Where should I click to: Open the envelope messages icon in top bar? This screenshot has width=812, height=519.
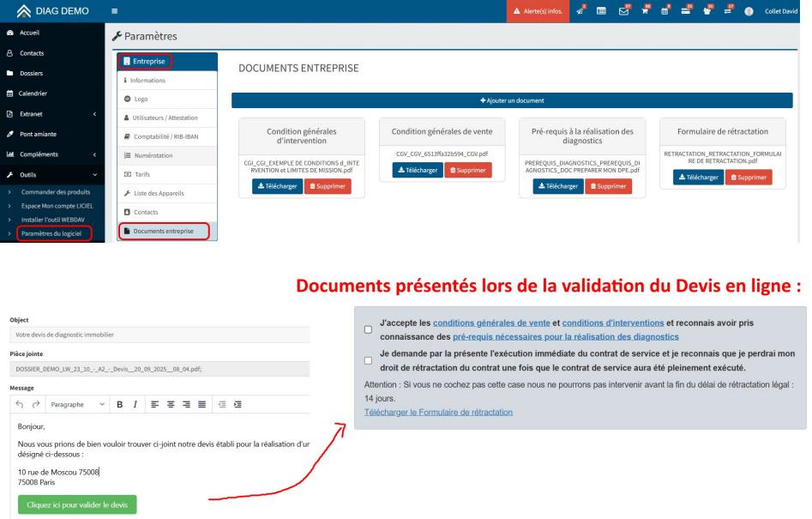point(625,11)
